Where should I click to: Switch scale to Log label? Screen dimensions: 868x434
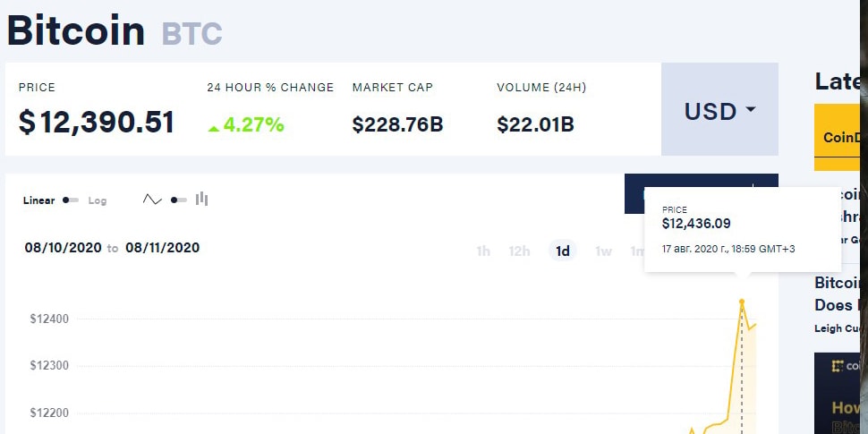tap(98, 200)
